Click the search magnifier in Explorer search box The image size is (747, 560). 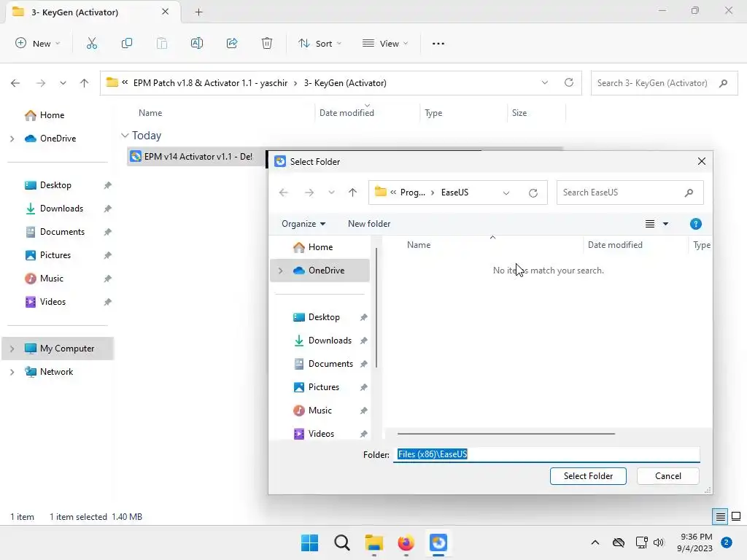pyautogui.click(x=723, y=83)
